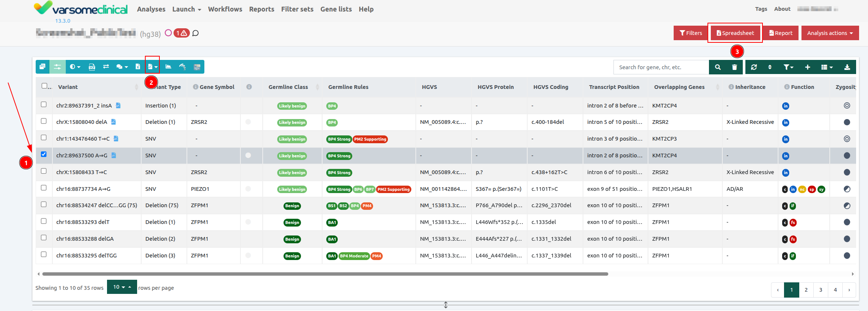Click the VCF file export icon

(92, 67)
